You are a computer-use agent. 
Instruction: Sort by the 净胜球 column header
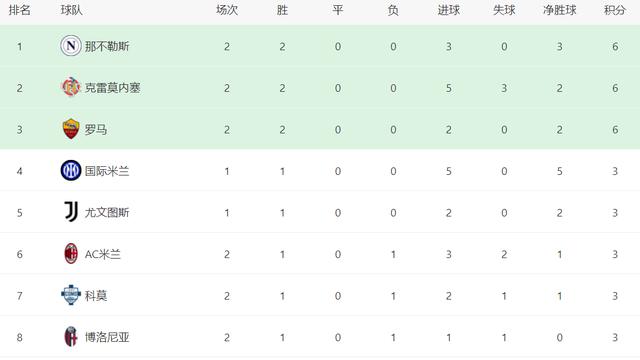[559, 10]
